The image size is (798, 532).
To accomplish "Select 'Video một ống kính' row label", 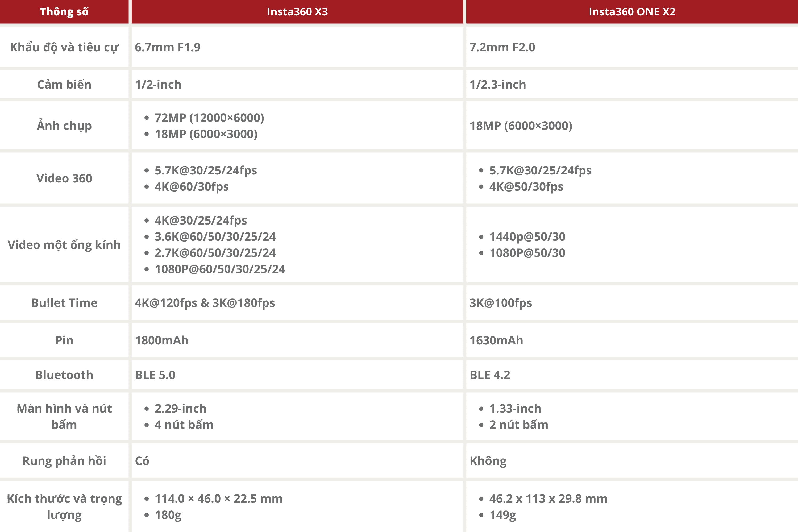I will point(64,245).
